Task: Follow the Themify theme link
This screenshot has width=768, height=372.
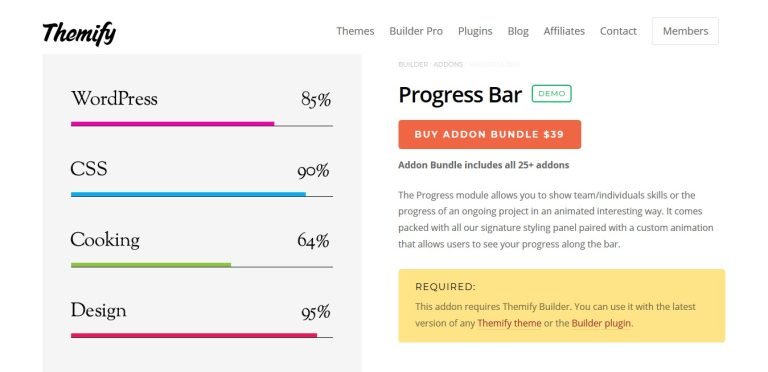Action: point(509,323)
